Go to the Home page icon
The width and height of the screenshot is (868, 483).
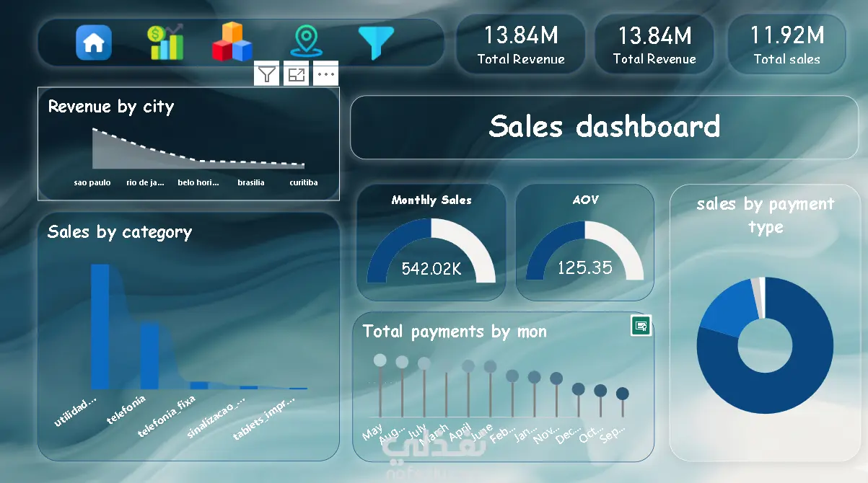click(x=94, y=43)
